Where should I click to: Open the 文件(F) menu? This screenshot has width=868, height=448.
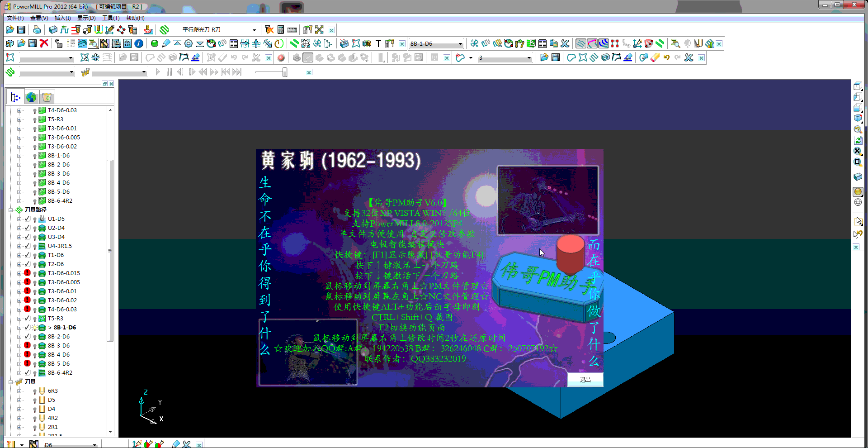point(15,18)
